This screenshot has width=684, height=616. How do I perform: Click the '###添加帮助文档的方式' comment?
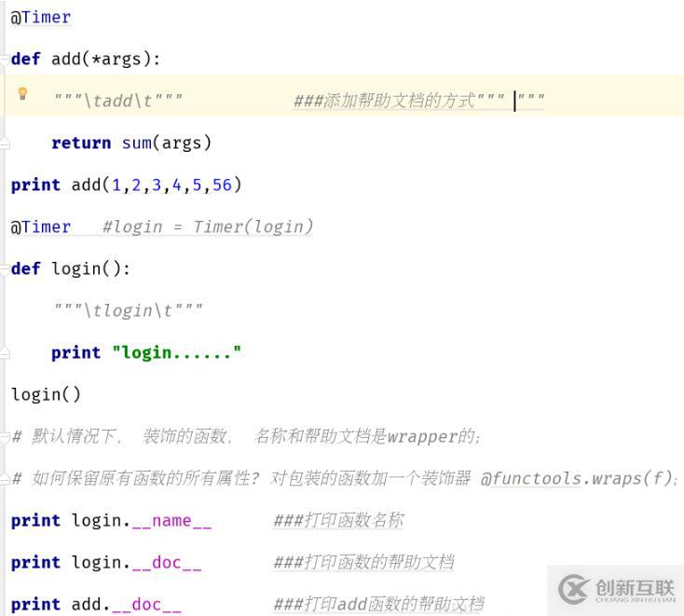(x=384, y=101)
